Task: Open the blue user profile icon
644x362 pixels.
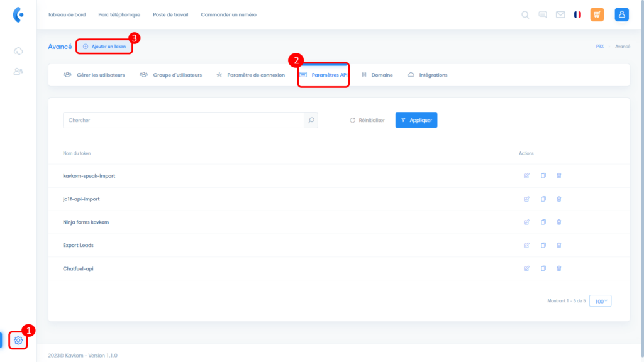Action: [x=621, y=14]
